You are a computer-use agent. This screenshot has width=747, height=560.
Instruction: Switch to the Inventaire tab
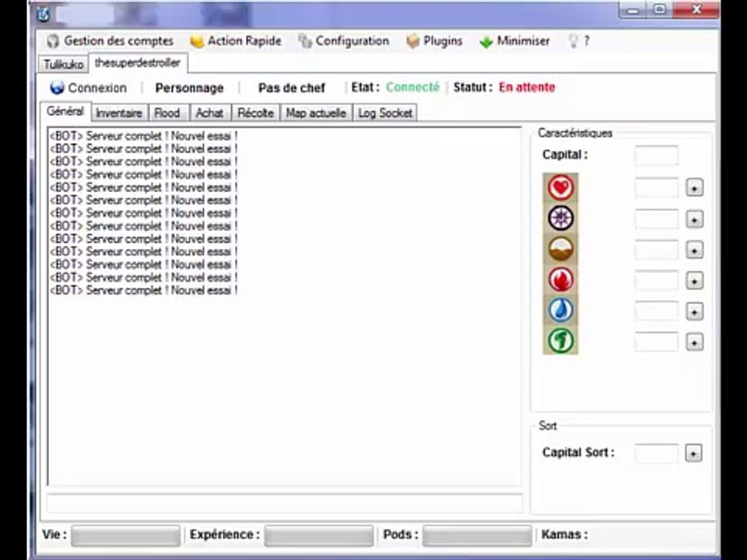click(x=119, y=114)
